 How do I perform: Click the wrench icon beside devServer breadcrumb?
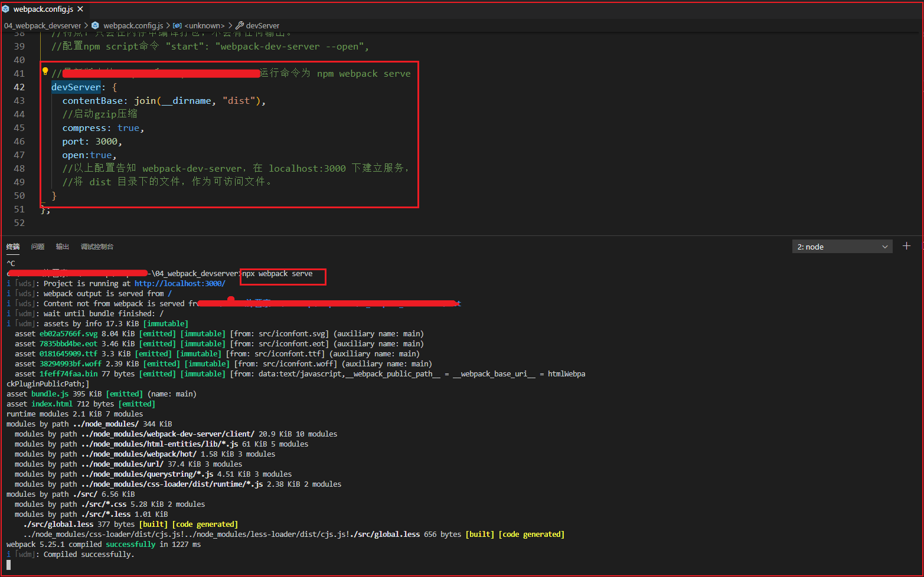[240, 25]
